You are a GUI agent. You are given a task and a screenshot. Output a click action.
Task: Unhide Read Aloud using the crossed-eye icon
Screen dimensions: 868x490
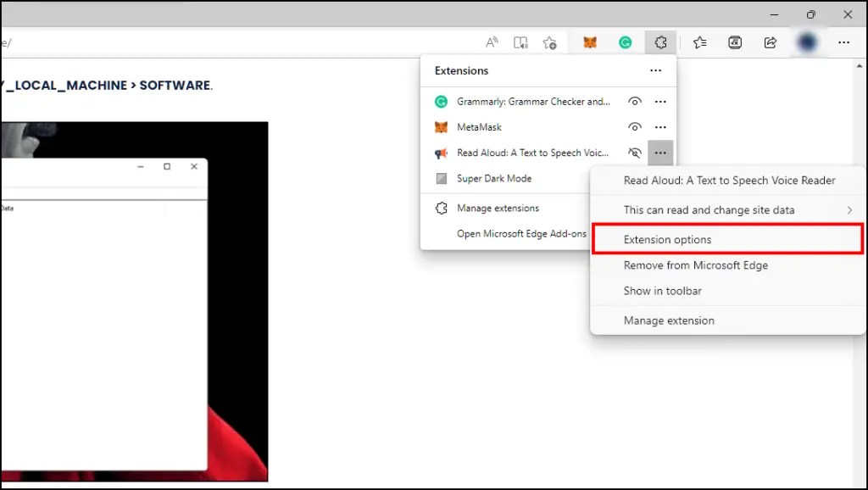[x=634, y=153]
